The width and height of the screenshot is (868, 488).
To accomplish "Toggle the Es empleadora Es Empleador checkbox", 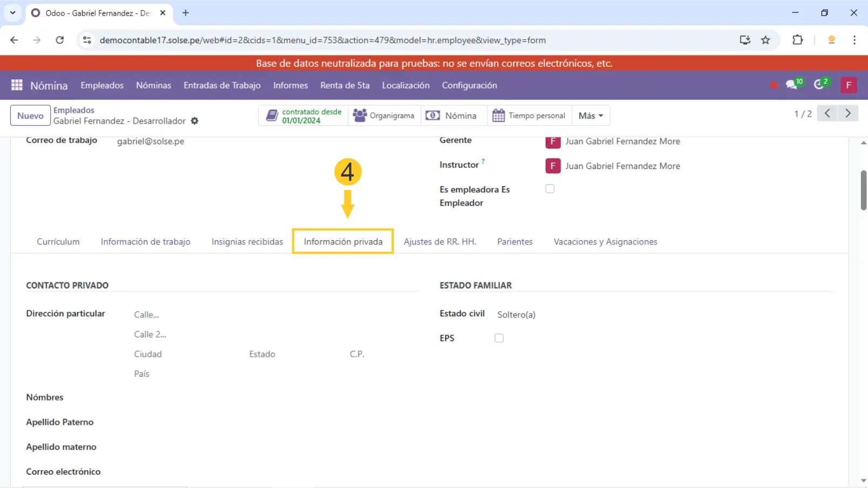I will (550, 189).
